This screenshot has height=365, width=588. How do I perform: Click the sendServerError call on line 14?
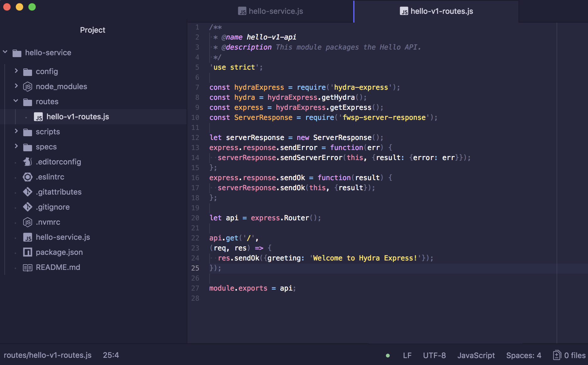311,158
